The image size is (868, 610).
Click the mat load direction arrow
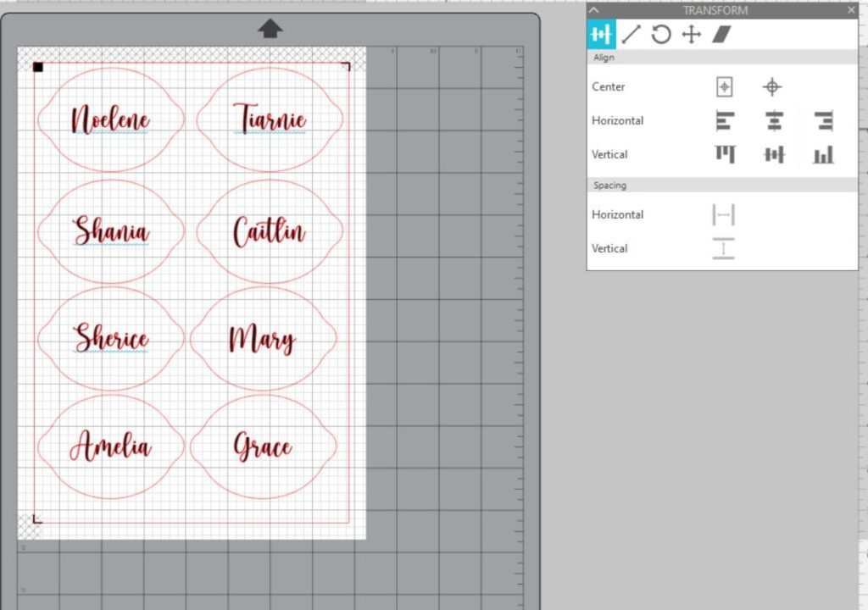coord(270,29)
